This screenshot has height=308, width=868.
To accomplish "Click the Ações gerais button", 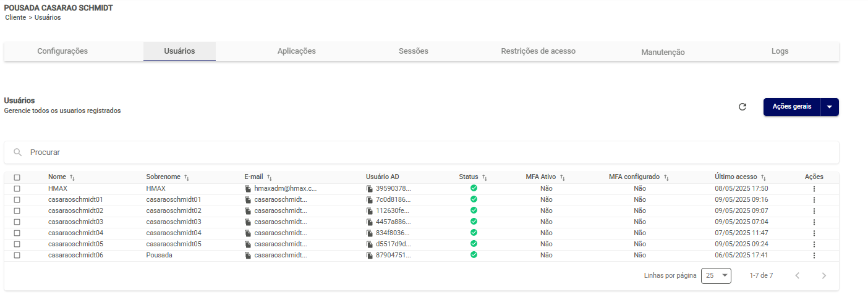I will tap(791, 107).
